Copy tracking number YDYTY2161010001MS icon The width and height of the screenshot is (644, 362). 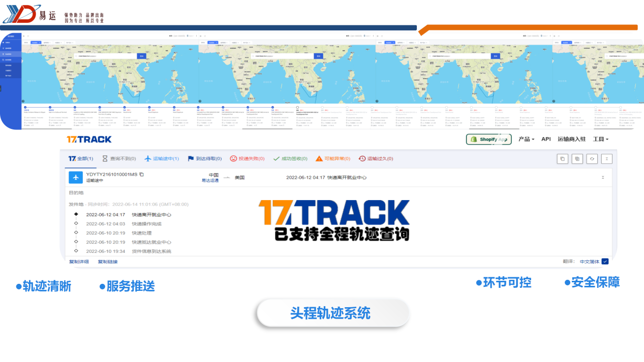pos(142,175)
